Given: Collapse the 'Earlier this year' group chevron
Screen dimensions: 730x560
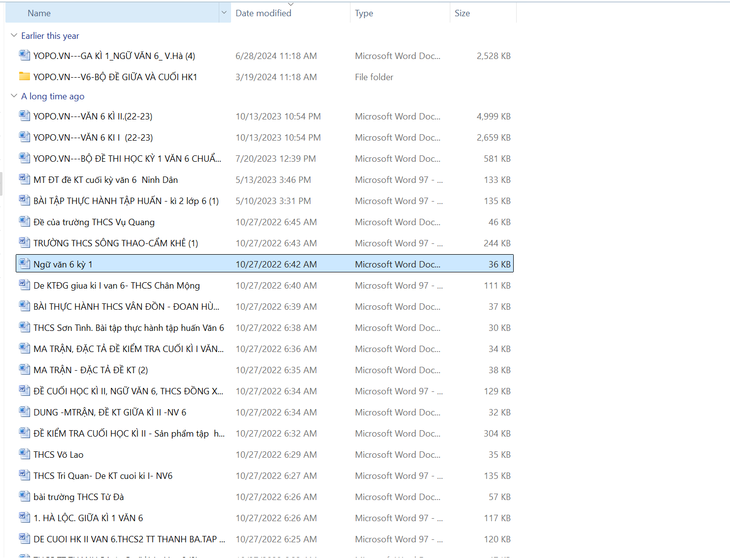Looking at the screenshot, I should click(14, 35).
